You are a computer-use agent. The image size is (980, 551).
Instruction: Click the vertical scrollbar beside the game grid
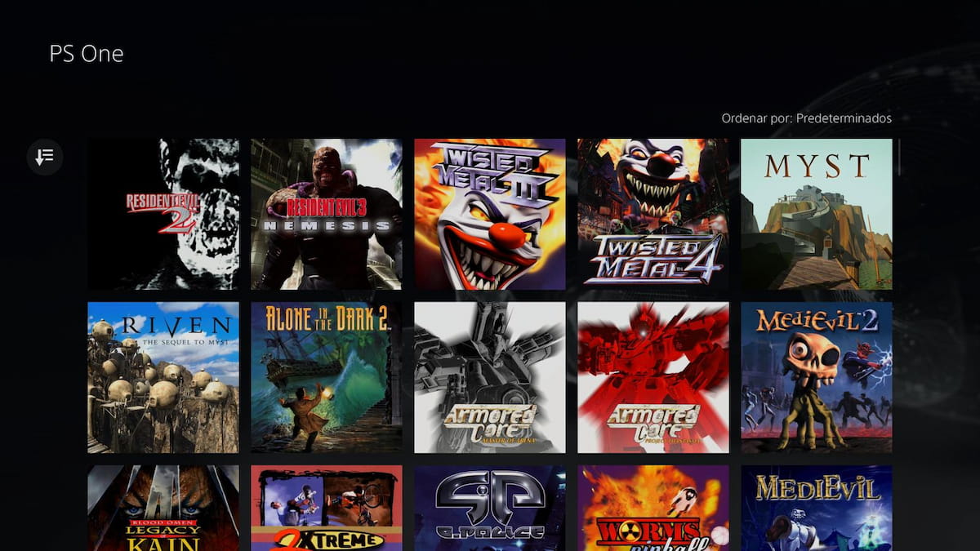[x=898, y=157]
